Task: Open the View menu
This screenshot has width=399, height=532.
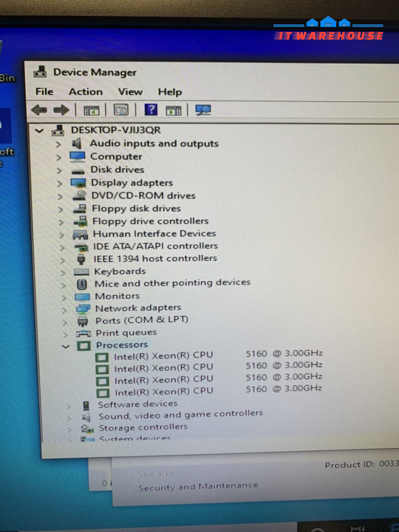Action: [x=130, y=92]
